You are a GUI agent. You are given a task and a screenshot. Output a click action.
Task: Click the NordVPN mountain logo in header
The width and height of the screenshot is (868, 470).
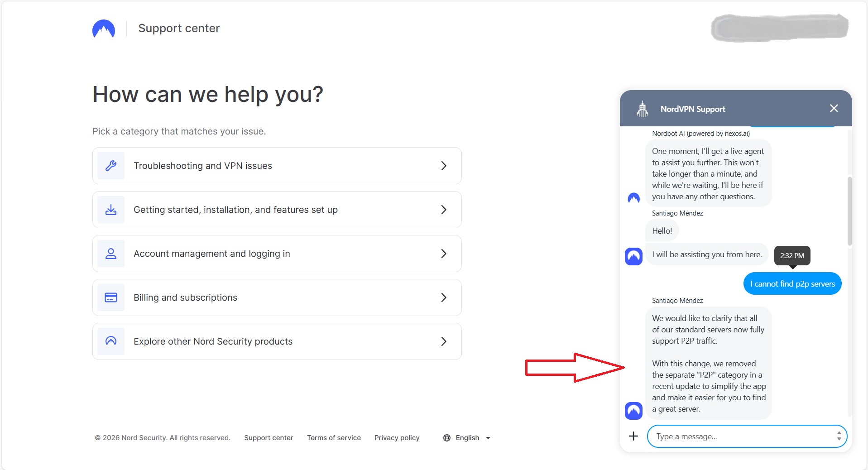click(104, 29)
